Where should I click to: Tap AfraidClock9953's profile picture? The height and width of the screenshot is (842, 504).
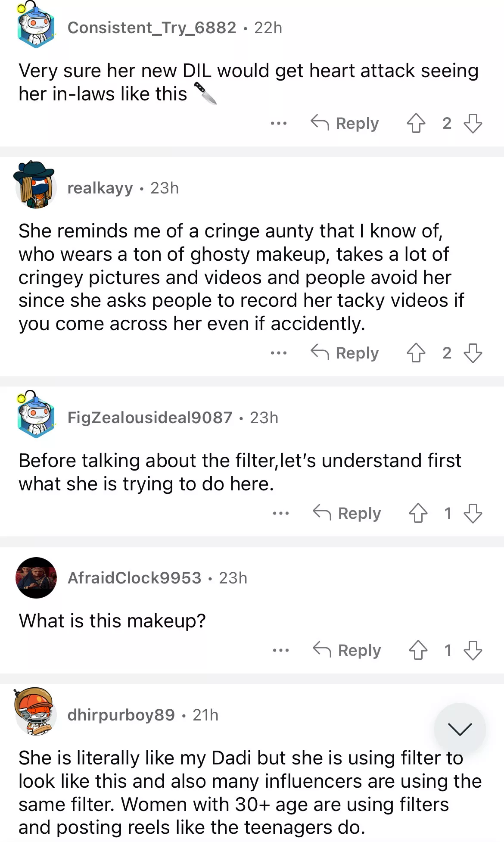36,578
